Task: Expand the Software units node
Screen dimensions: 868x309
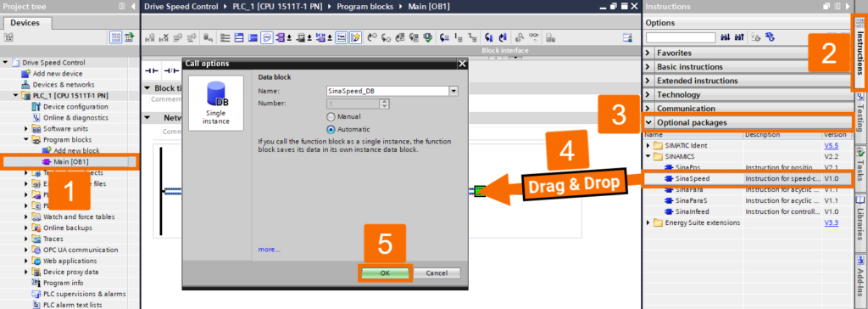Action: (x=25, y=129)
